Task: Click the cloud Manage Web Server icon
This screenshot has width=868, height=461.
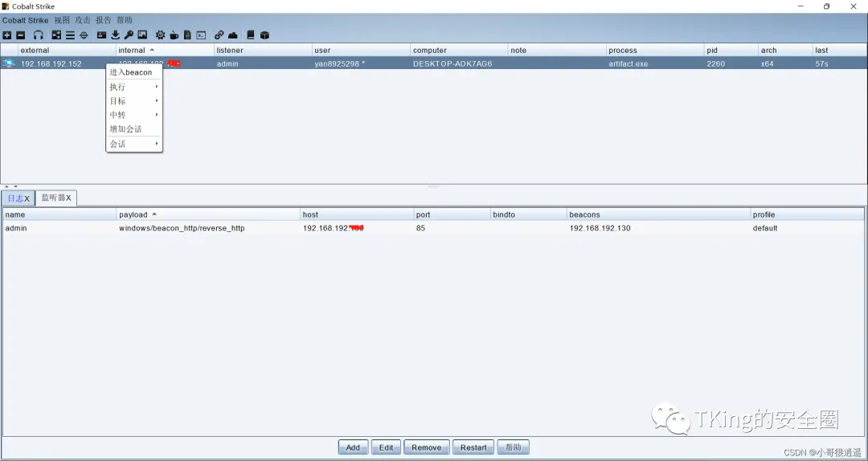Action: pos(233,35)
